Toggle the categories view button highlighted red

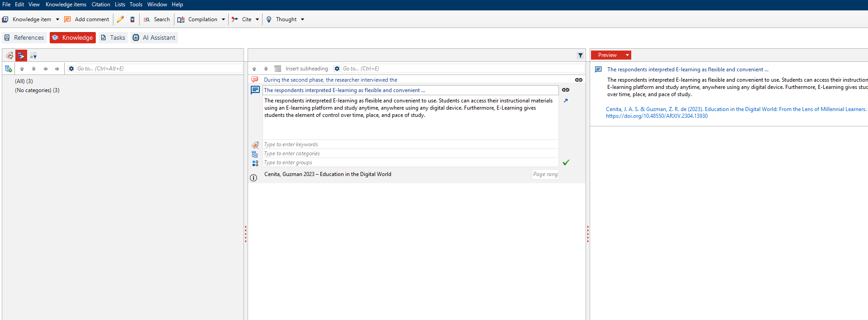coord(21,56)
